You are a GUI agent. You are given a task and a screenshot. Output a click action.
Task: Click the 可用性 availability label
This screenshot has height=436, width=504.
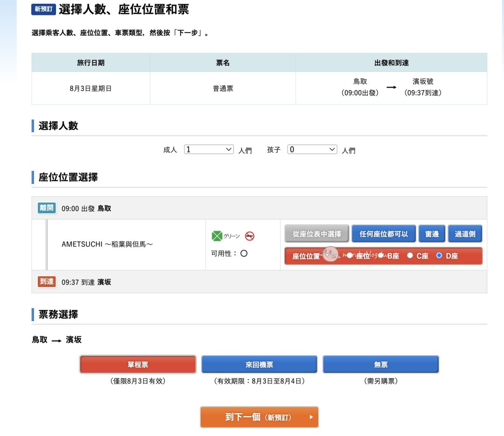pos(224,253)
